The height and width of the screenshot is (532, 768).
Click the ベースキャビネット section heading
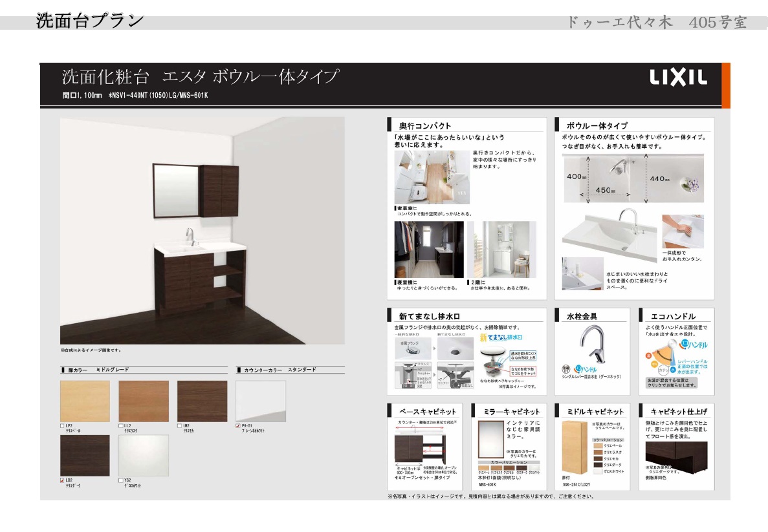click(x=428, y=412)
